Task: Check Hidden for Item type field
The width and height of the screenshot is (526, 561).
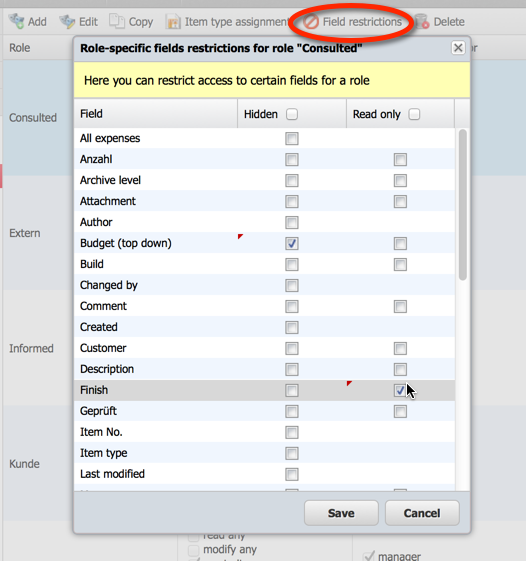Action: [292, 453]
